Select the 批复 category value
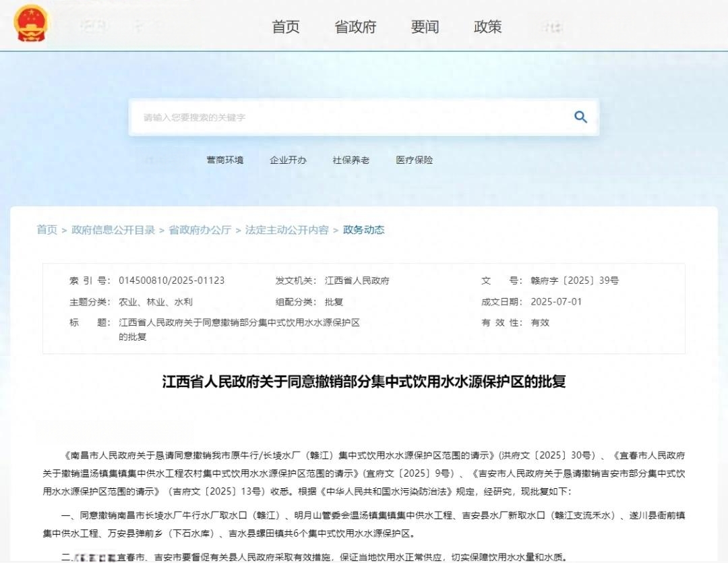728x563 pixels. click(334, 302)
